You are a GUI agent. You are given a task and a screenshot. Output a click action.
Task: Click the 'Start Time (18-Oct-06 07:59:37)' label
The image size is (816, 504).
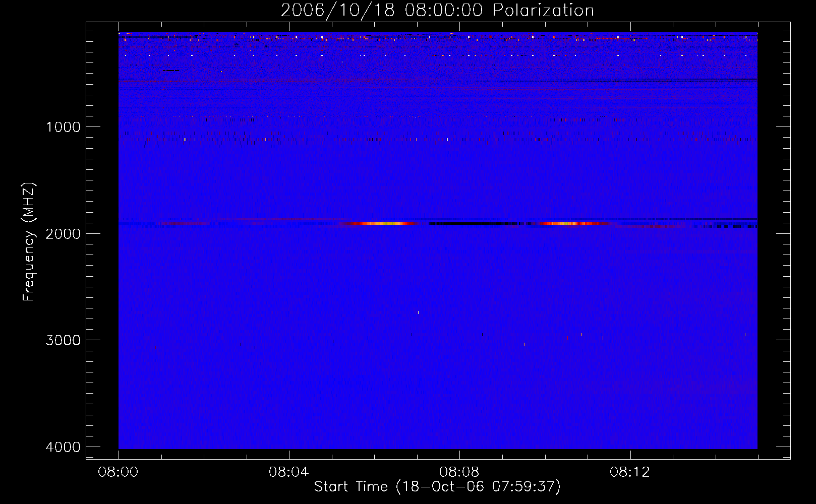[x=437, y=487]
